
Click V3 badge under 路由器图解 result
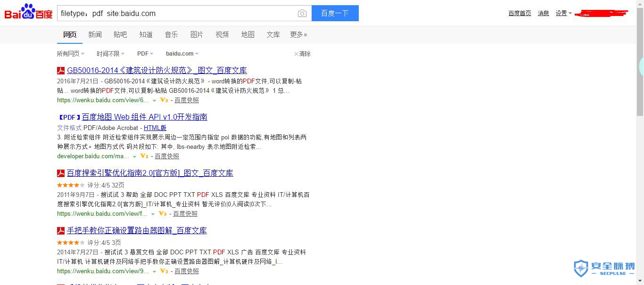[164, 271]
